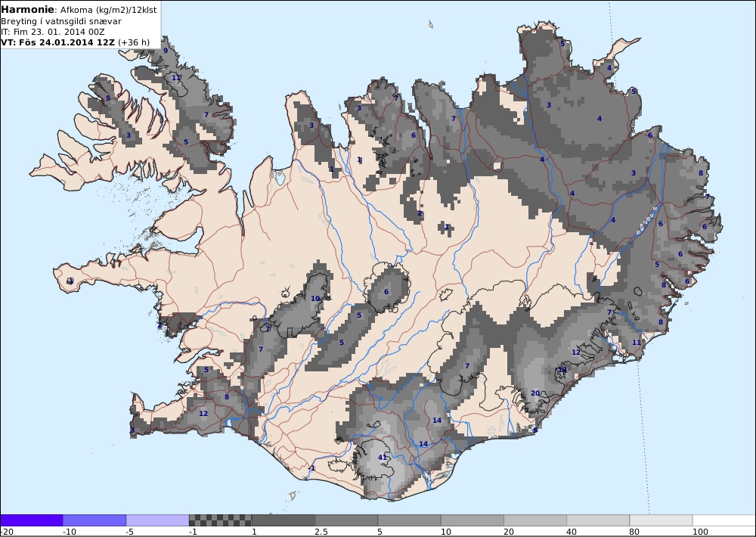The height and width of the screenshot is (537, 756).
Task: Click the legend scale label '80'
Action: pyautogui.click(x=636, y=532)
